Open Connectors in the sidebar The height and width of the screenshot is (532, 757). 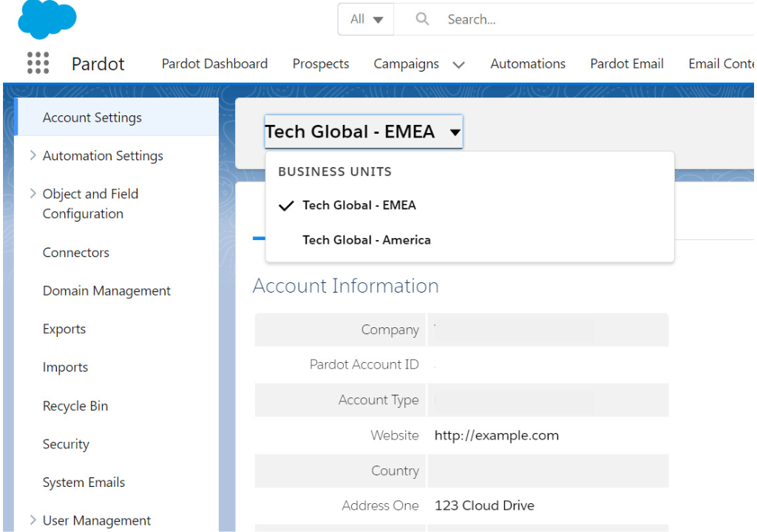(x=76, y=253)
